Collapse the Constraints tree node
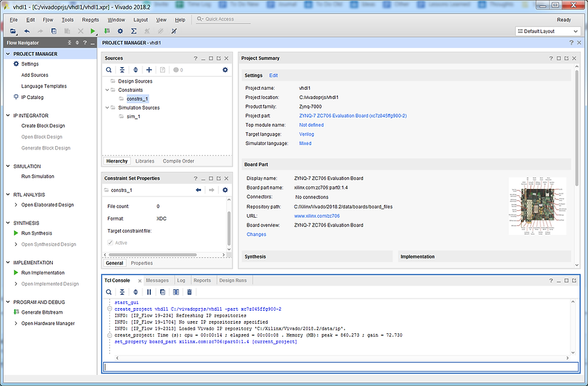588x386 pixels. [106, 89]
